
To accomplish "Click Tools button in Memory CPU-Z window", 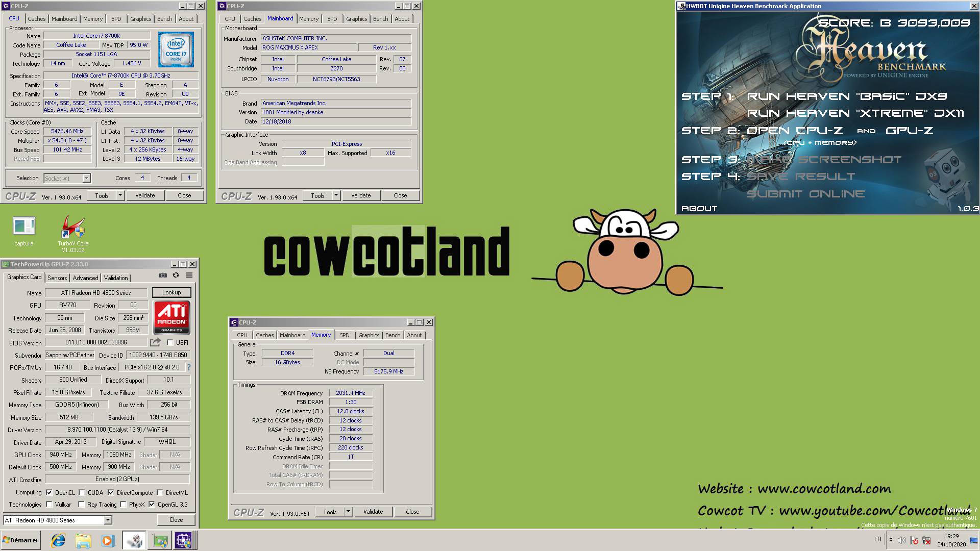I will click(330, 512).
